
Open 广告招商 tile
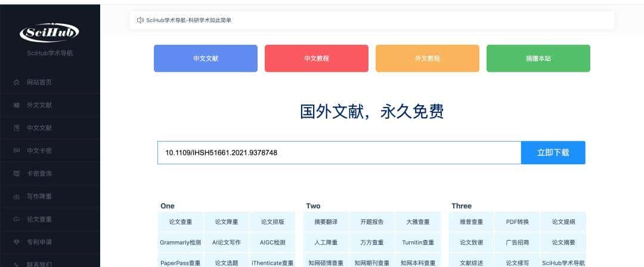tap(518, 243)
